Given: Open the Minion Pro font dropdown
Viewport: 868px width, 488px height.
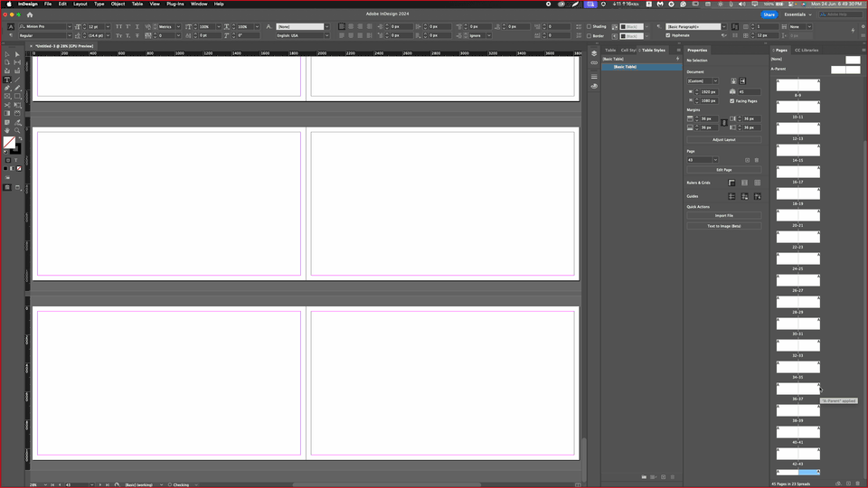Looking at the screenshot, I should (70, 26).
